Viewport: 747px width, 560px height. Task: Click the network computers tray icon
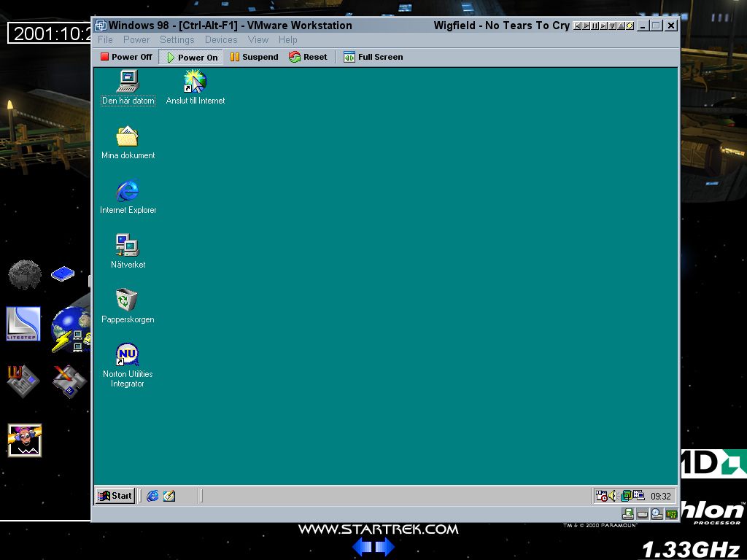638,496
